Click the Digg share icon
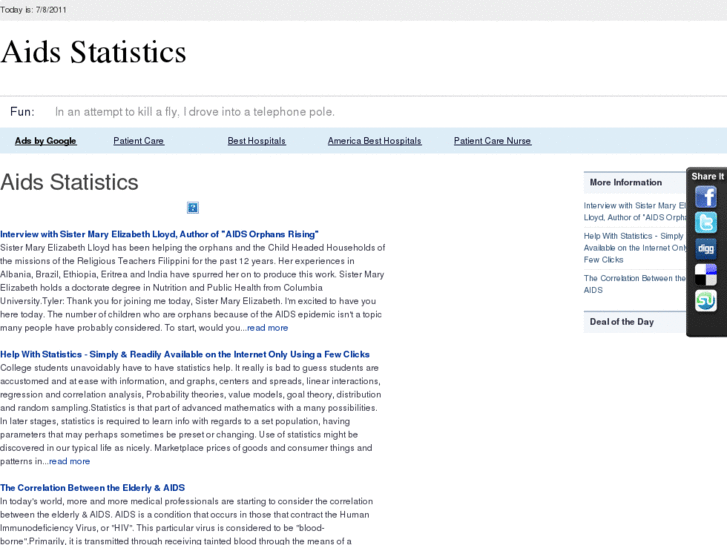Viewport: 727px width, 545px height. (706, 249)
